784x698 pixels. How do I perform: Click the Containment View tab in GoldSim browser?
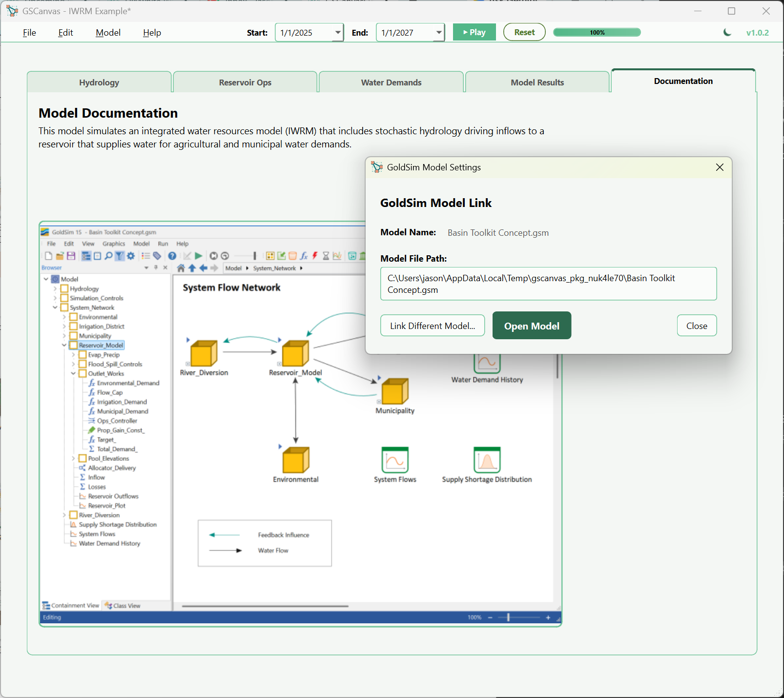(71, 605)
